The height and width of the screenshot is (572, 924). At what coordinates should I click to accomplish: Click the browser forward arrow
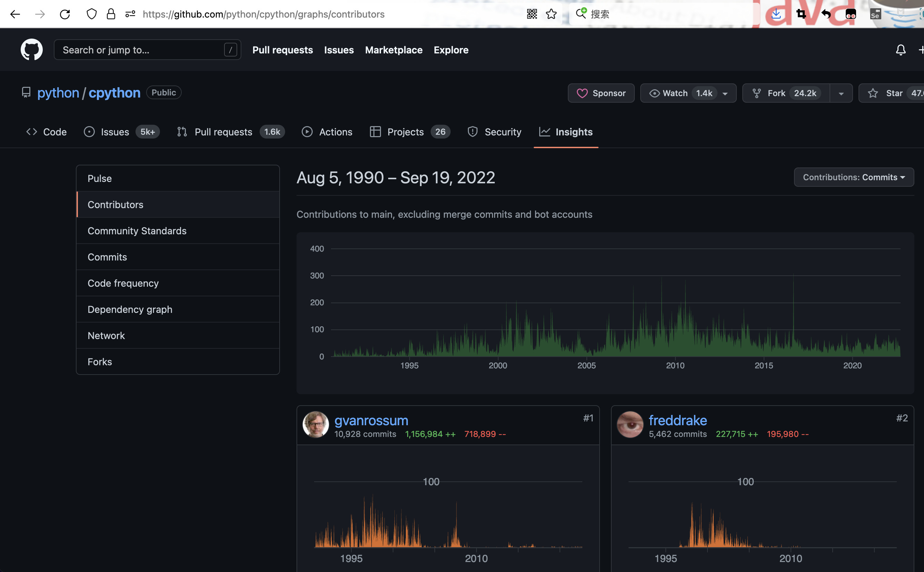coord(40,14)
